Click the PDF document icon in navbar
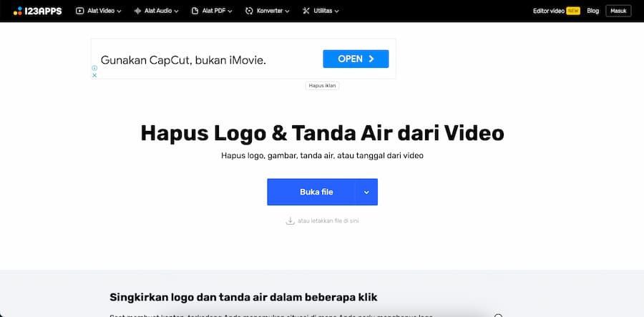The height and width of the screenshot is (317, 644). point(194,11)
